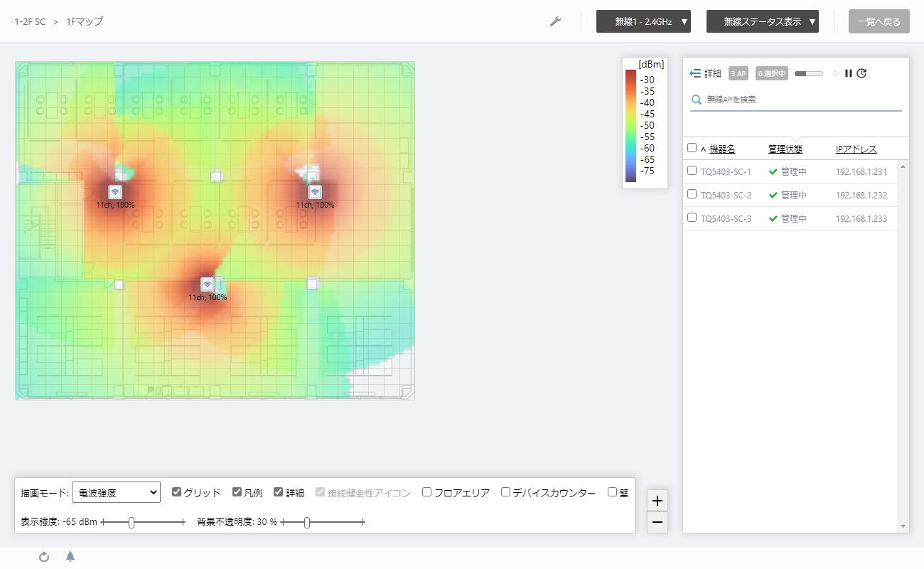Screen dimensions: 924x569
Task: Select the wireless AP icon under the middle pillar
Action: pyautogui.click(x=208, y=284)
